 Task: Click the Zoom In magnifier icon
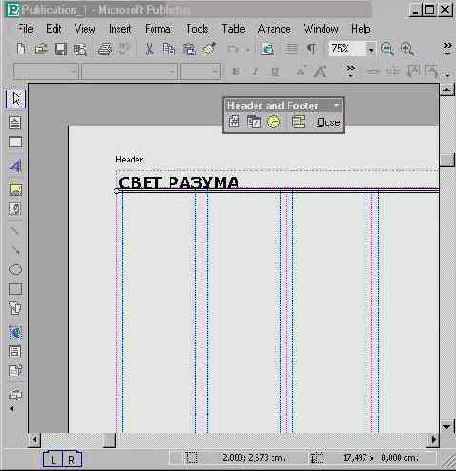pyautogui.click(x=407, y=49)
